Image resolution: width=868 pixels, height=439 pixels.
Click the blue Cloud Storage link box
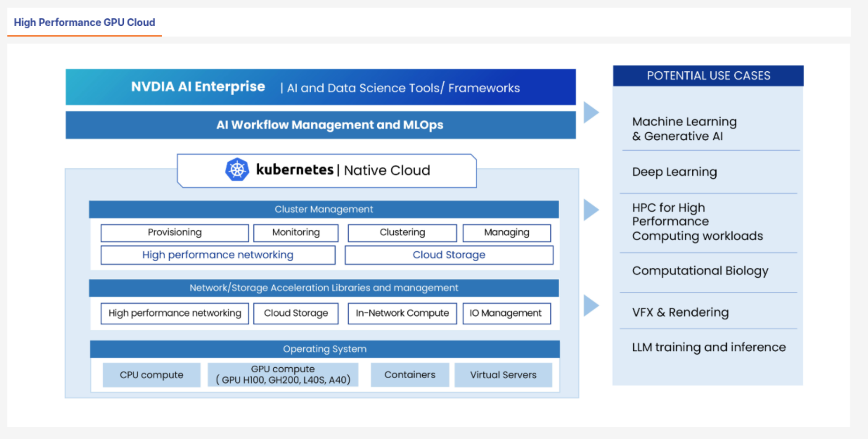click(449, 255)
